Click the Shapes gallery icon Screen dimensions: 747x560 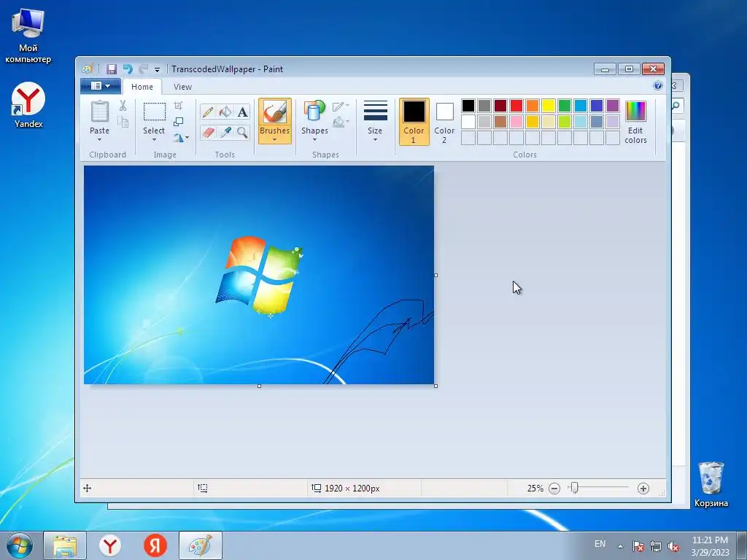click(x=314, y=112)
